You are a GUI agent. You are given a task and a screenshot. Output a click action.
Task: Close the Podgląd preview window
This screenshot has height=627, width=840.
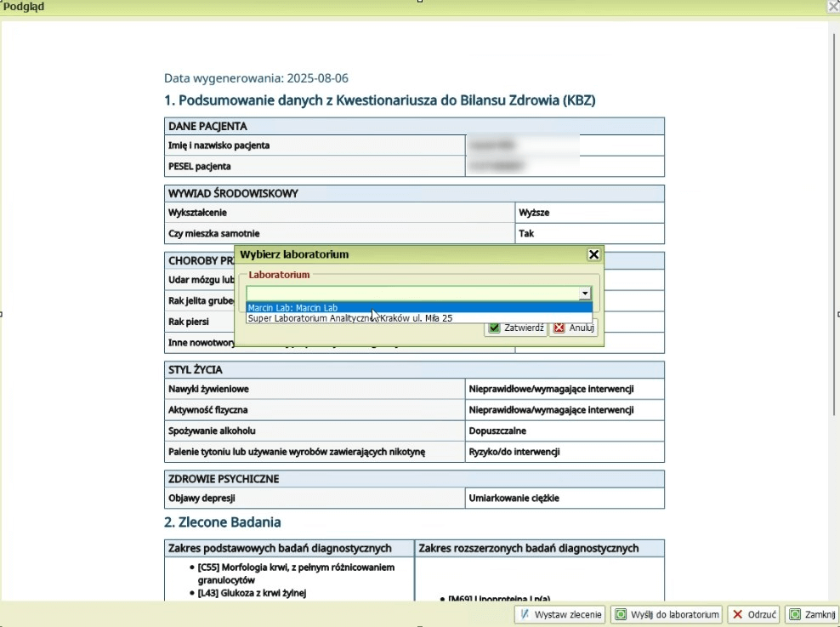coord(832,7)
